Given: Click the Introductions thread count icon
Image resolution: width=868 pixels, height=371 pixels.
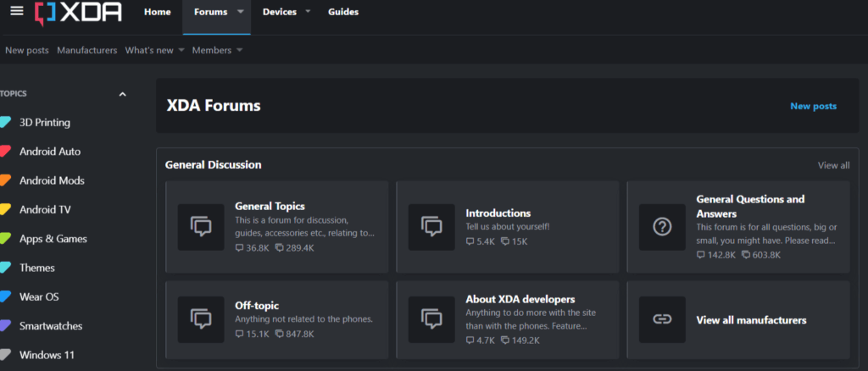Looking at the screenshot, I should click(x=470, y=241).
